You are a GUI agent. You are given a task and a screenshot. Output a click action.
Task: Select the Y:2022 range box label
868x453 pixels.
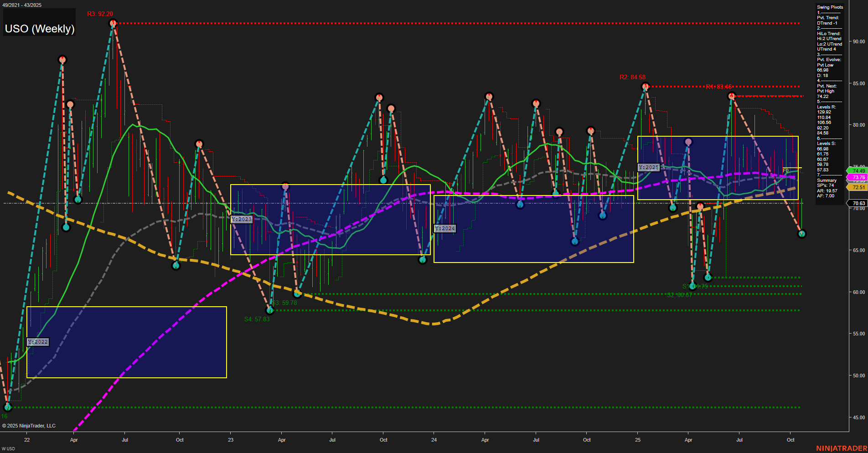(38, 342)
